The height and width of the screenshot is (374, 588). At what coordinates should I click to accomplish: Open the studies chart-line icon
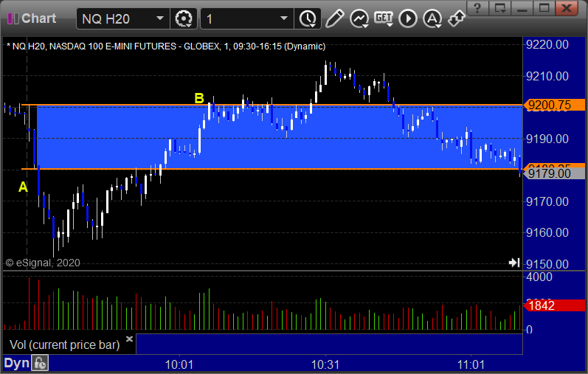point(359,18)
